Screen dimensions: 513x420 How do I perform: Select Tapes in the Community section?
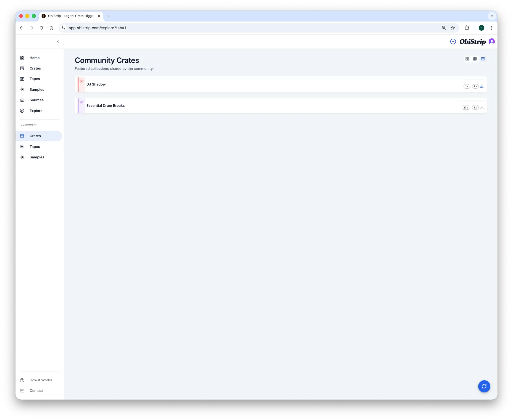[x=35, y=147]
